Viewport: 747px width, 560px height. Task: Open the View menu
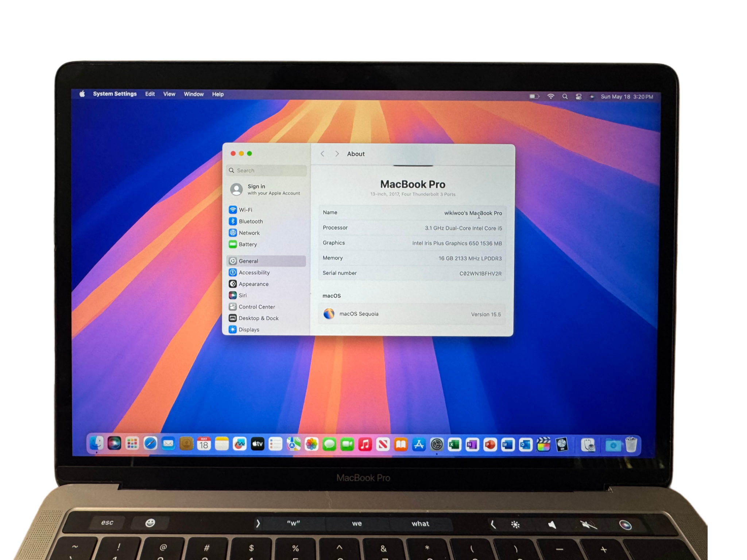pos(169,94)
